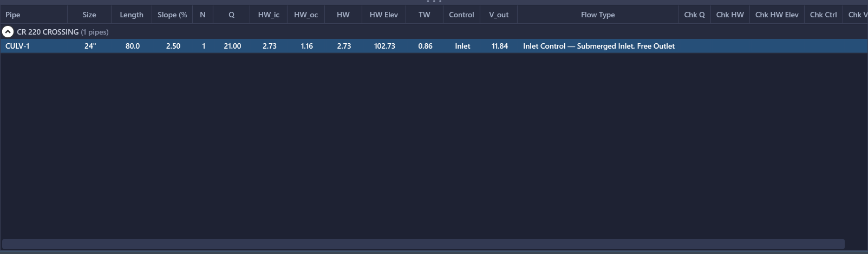Sort by the V_out column header
This screenshot has width=868, height=254.
coord(499,15)
